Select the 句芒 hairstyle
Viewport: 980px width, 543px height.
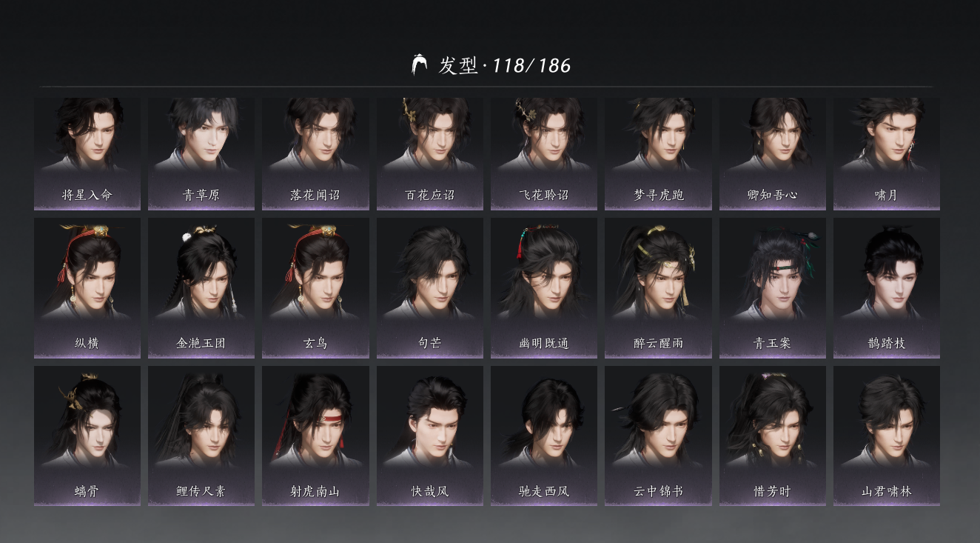[430, 288]
